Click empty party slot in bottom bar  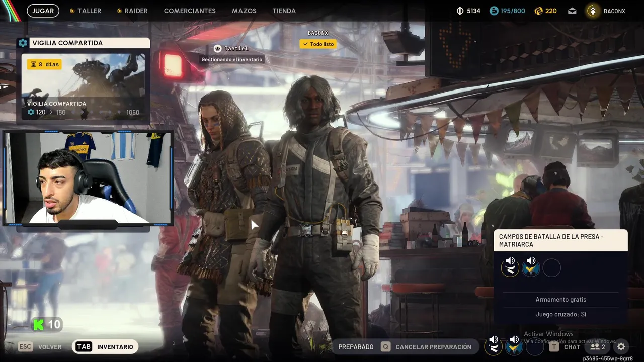(x=534, y=346)
